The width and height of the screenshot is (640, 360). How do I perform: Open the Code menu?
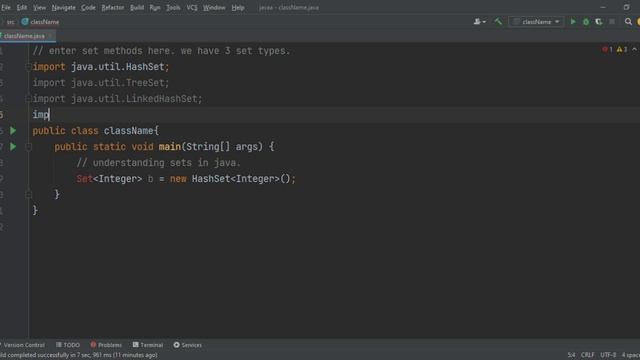coord(88,7)
